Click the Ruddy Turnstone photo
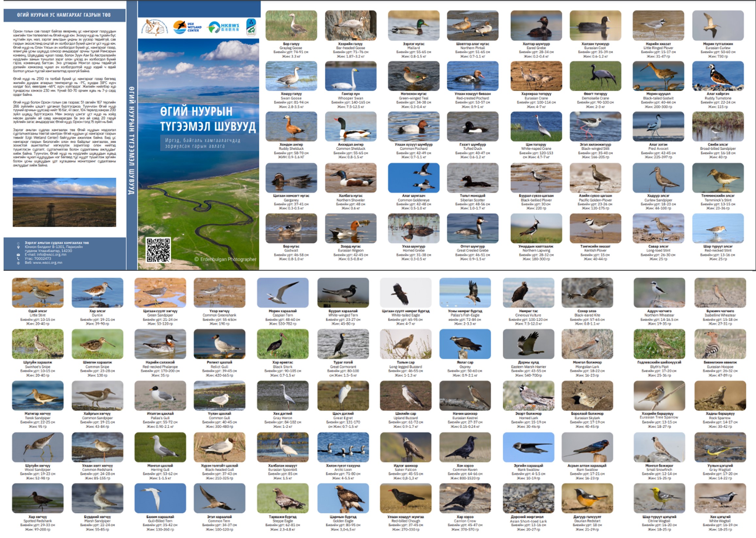Viewport: 756px width, 538px height. (x=718, y=76)
